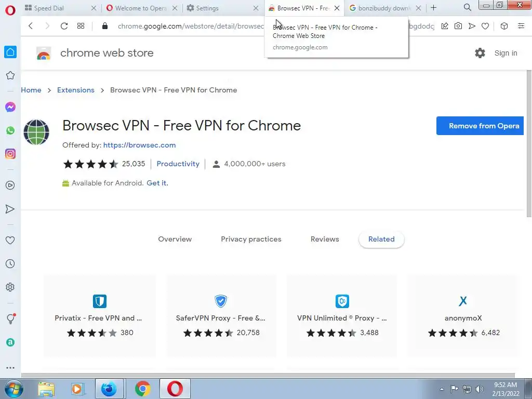532x399 pixels.
Task: Open sidebar home start page icon
Action: [x=10, y=52]
